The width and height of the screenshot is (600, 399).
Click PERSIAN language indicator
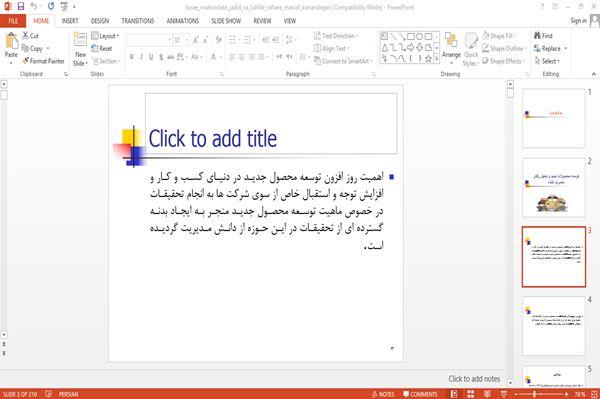click(x=68, y=394)
